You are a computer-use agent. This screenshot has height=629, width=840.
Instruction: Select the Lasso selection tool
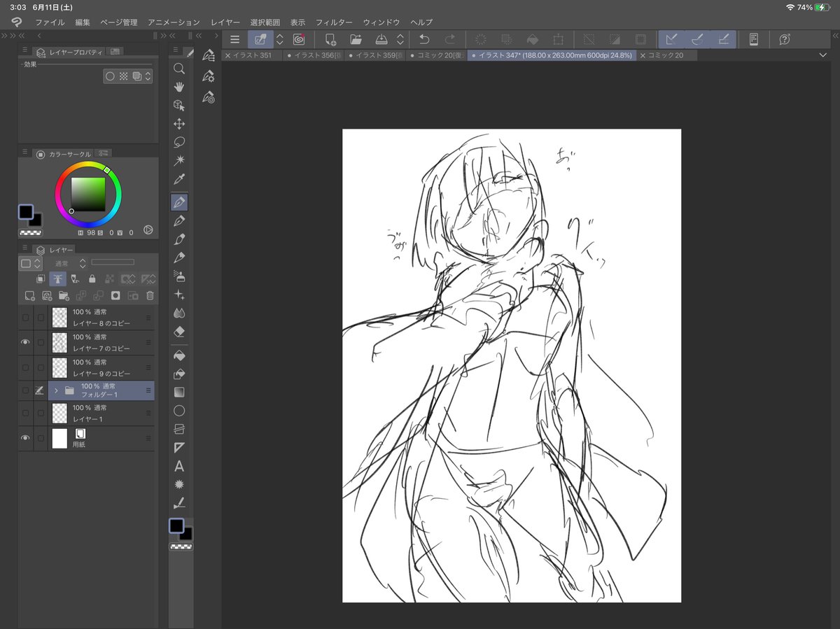179,142
